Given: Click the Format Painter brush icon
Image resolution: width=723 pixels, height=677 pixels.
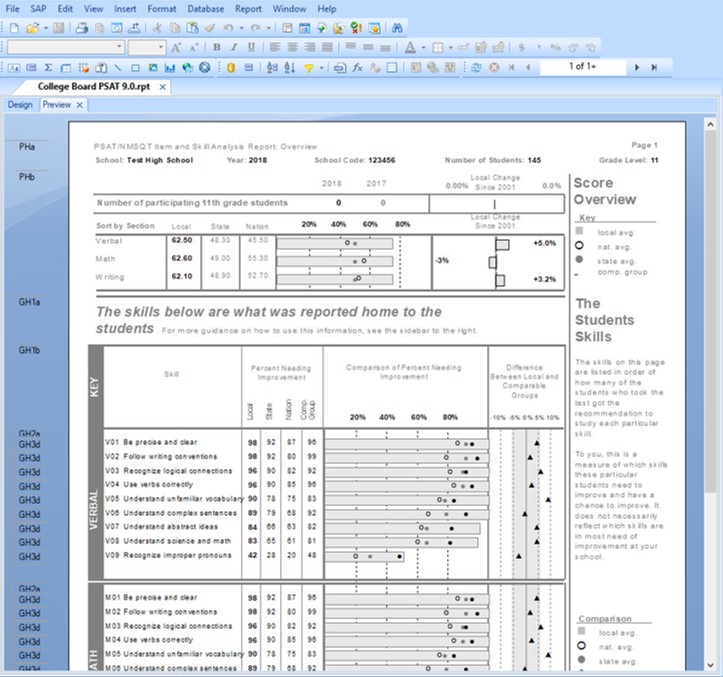Looking at the screenshot, I should pos(210,28).
